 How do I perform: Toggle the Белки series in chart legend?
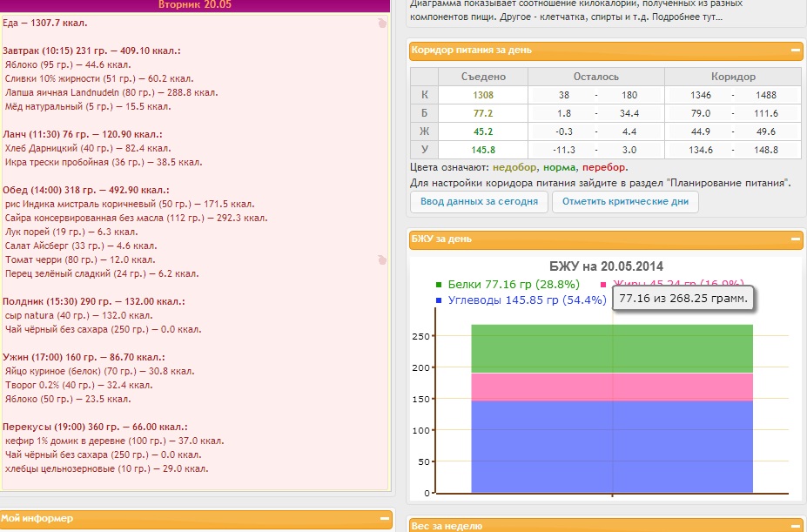[514, 284]
